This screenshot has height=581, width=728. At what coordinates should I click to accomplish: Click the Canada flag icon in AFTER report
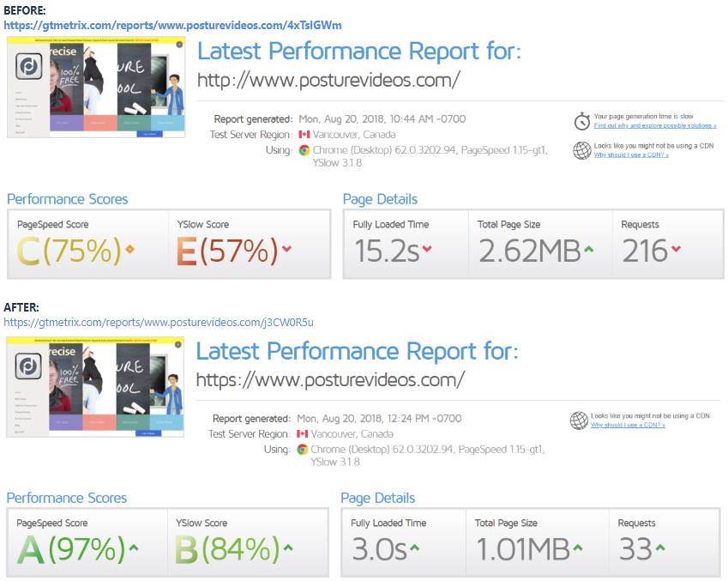tap(302, 433)
